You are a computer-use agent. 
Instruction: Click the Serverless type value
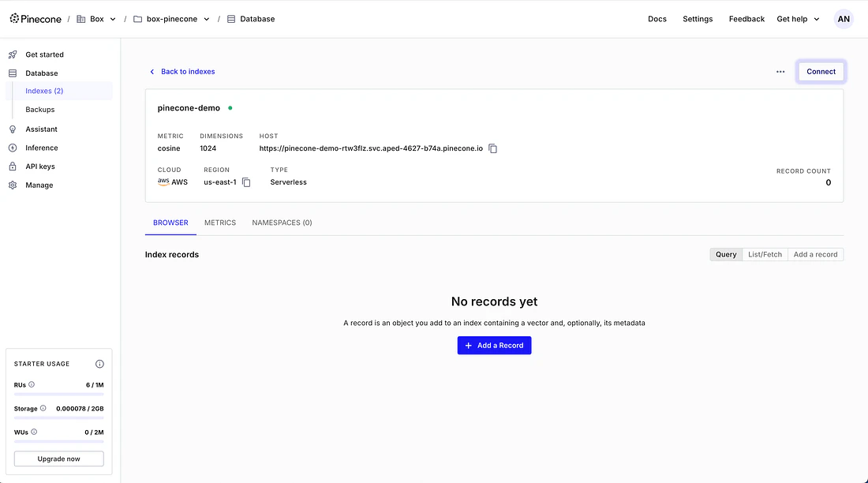[288, 182]
